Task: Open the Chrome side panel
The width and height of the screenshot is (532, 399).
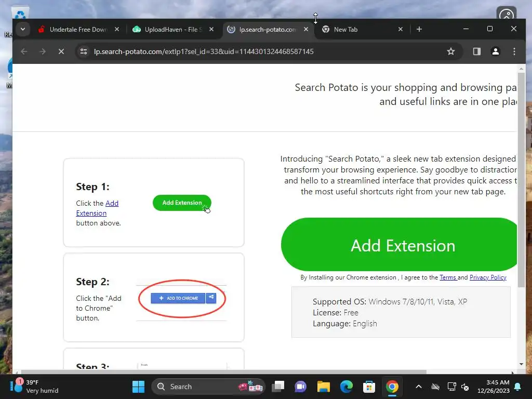Action: pyautogui.click(x=477, y=51)
